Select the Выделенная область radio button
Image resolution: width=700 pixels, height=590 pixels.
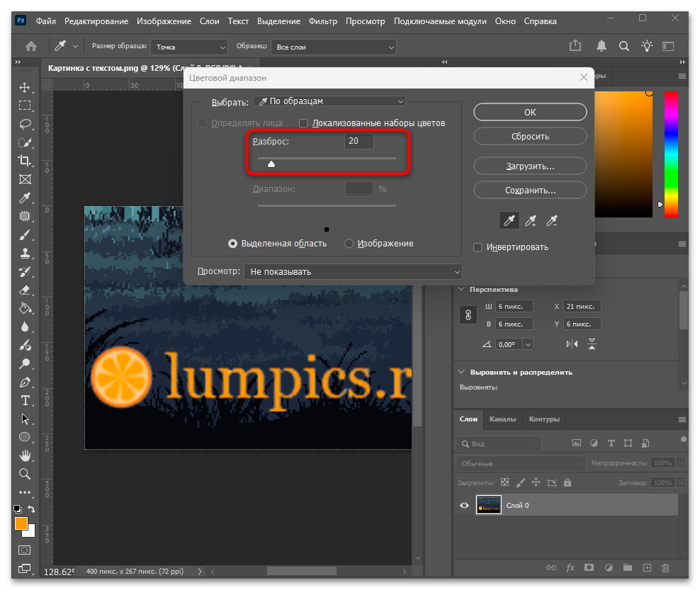[x=232, y=244]
